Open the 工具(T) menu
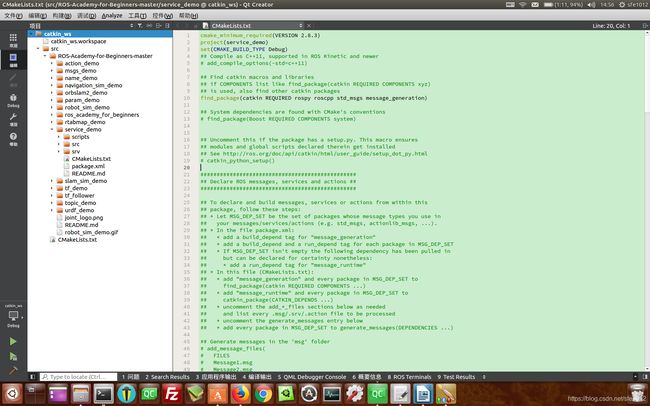 pos(137,15)
